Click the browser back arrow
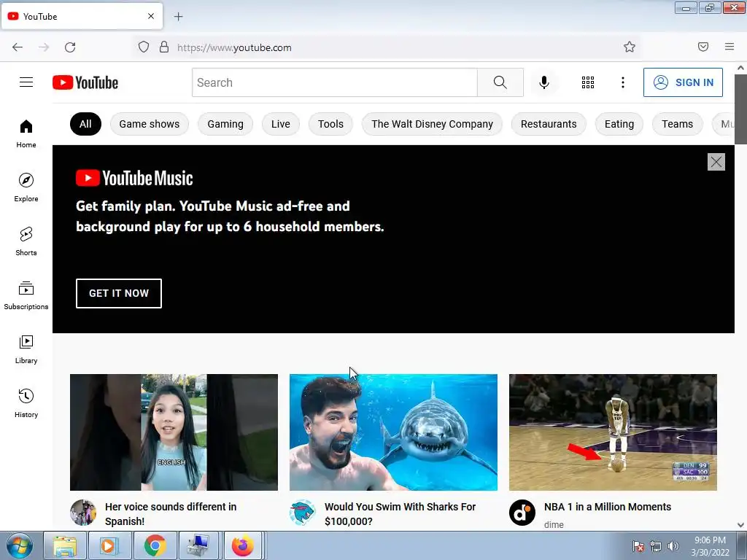Viewport: 747px width, 560px height. click(x=18, y=47)
